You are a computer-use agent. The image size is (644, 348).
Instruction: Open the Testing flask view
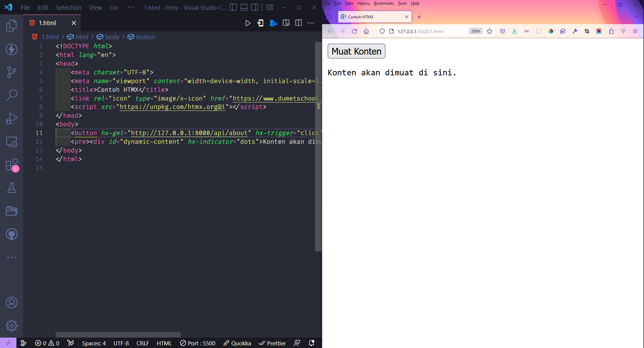tap(11, 188)
